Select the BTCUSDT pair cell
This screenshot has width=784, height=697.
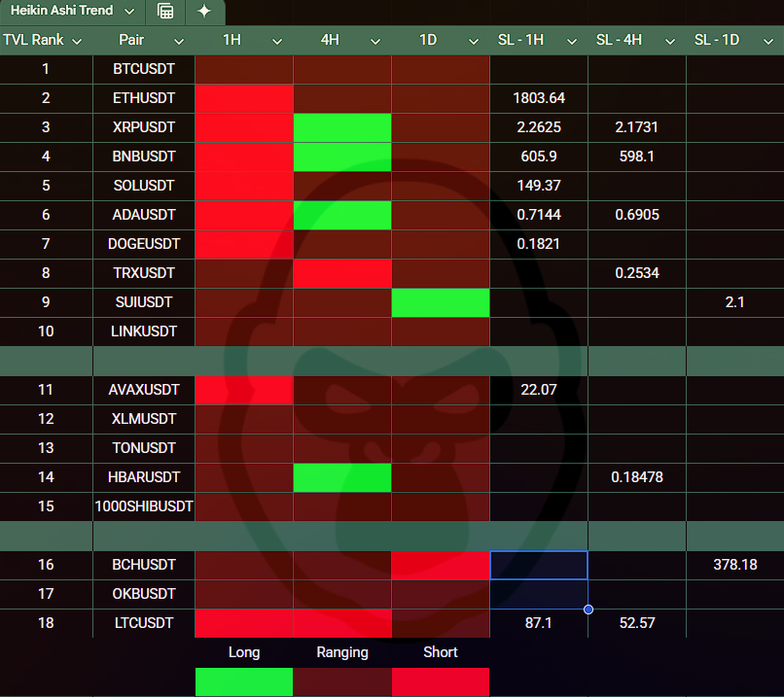tap(144, 69)
